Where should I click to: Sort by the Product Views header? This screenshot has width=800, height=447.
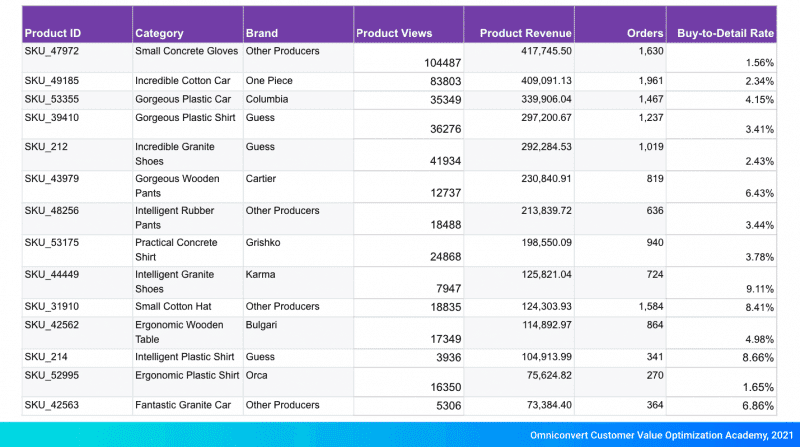point(394,33)
